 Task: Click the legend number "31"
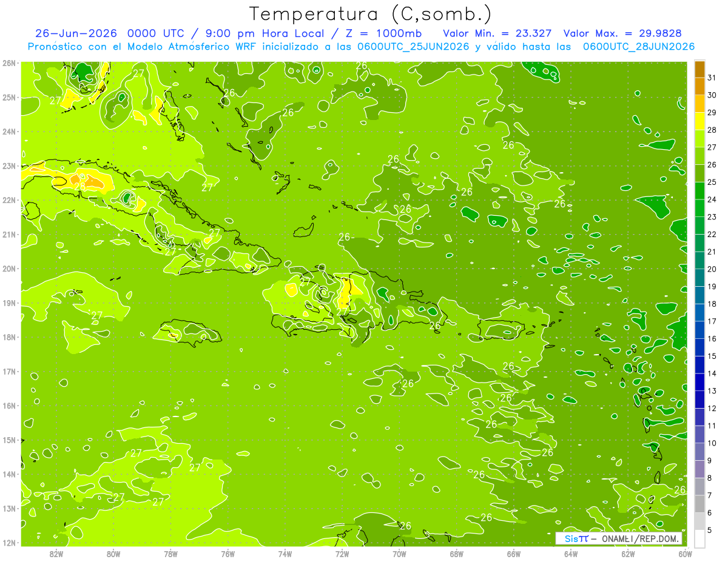tap(712, 78)
